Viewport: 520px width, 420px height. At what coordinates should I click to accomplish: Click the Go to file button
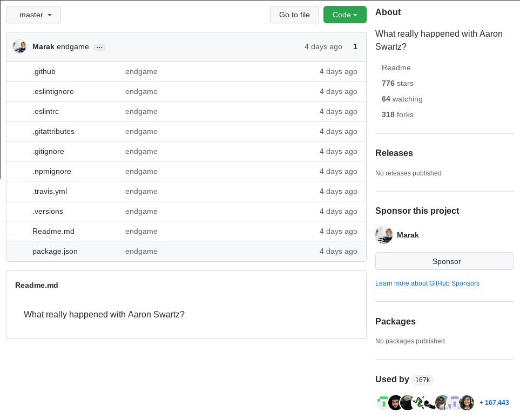pos(294,15)
